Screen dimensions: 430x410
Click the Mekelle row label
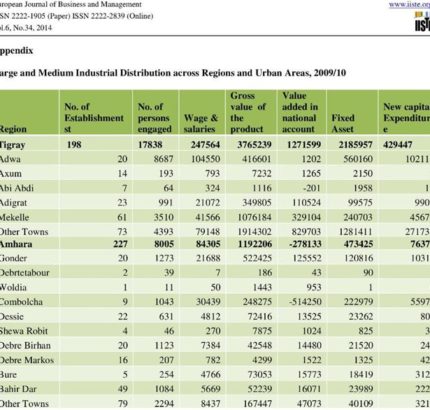(x=14, y=217)
